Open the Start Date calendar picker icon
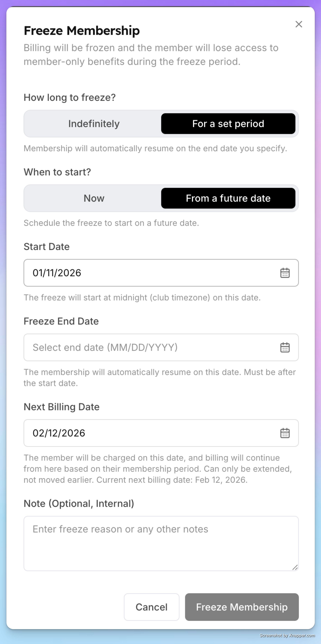 285,273
